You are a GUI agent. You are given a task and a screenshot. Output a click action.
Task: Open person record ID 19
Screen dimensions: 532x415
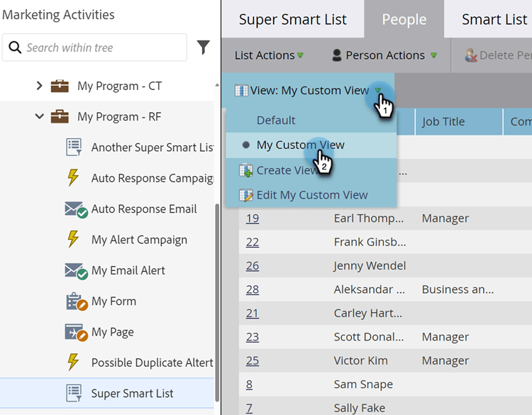coord(253,218)
